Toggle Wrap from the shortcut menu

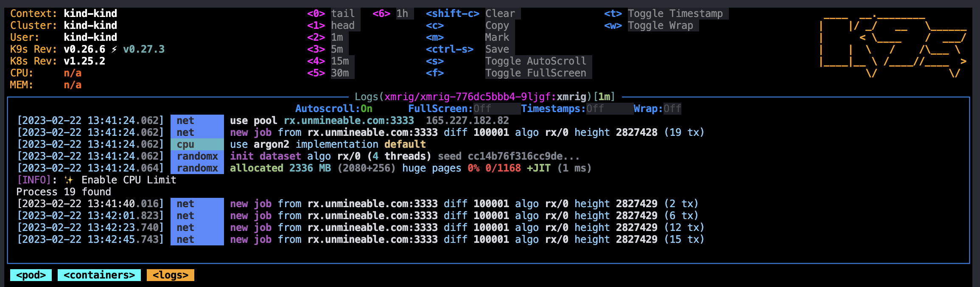click(x=661, y=25)
